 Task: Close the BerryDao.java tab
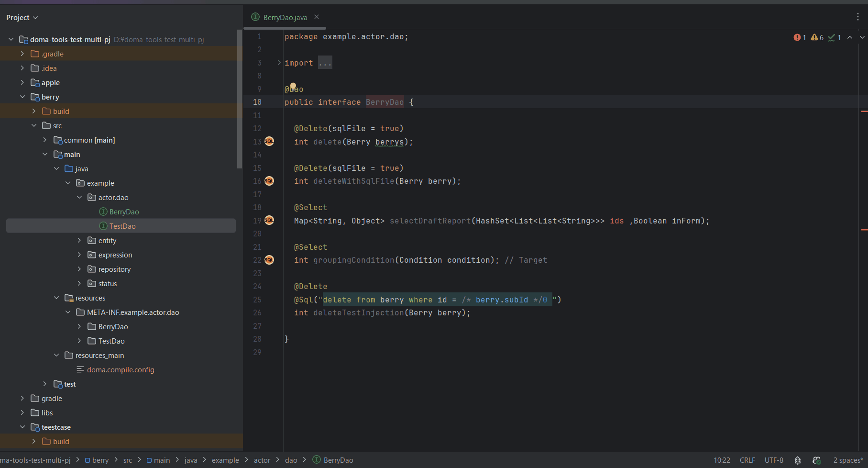317,17
